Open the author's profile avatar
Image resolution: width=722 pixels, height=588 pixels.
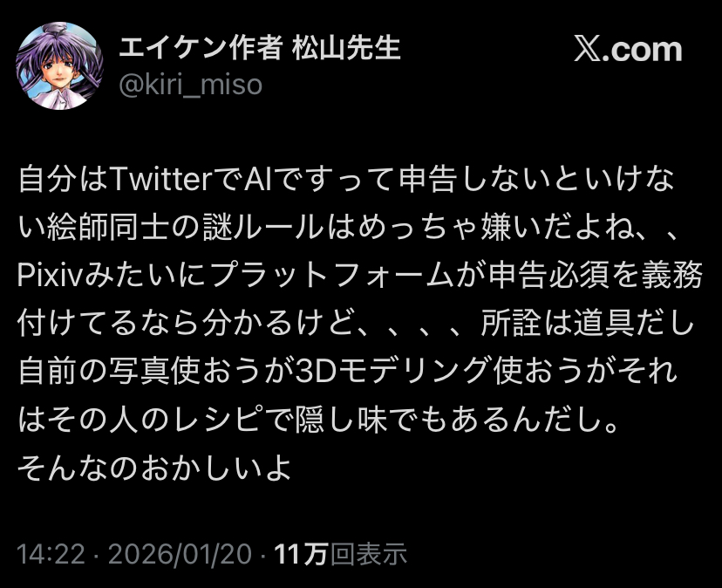[59, 66]
